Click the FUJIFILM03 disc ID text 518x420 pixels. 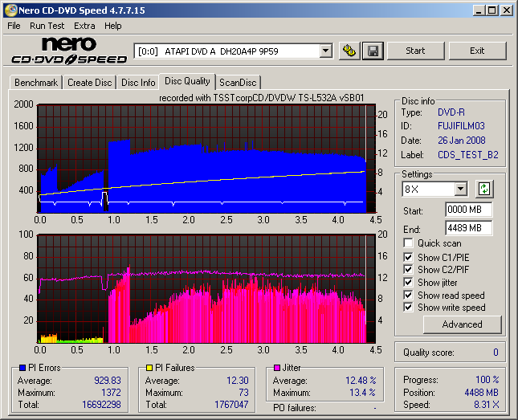[461, 126]
